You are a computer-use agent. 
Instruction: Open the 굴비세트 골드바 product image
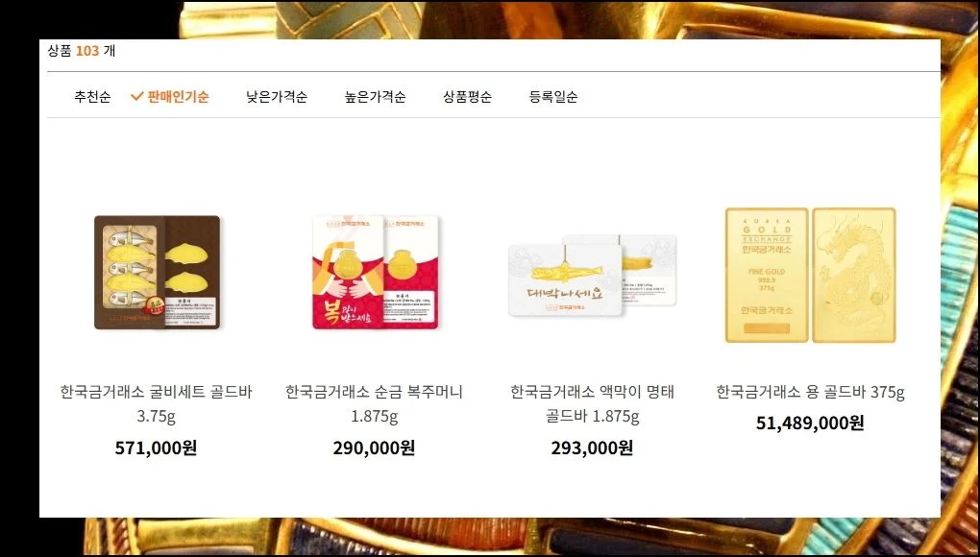point(157,272)
